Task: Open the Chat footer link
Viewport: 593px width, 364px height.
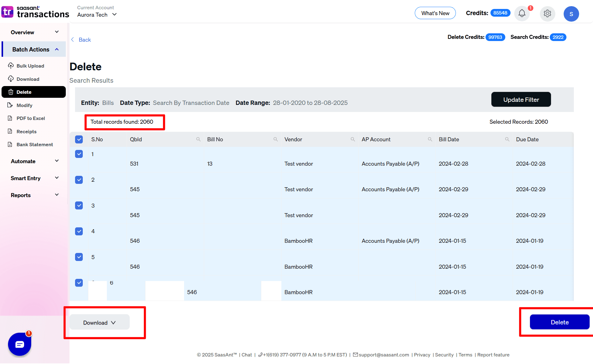Action: (x=246, y=355)
